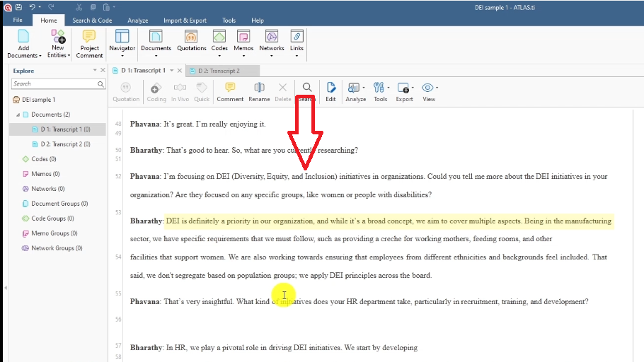Open Add Documents dropdown arrow

[40, 56]
